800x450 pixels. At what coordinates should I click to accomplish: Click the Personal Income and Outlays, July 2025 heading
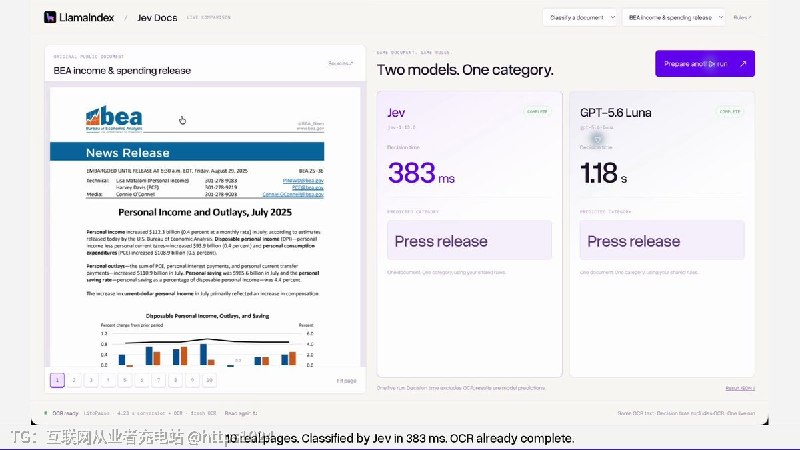[x=205, y=212]
